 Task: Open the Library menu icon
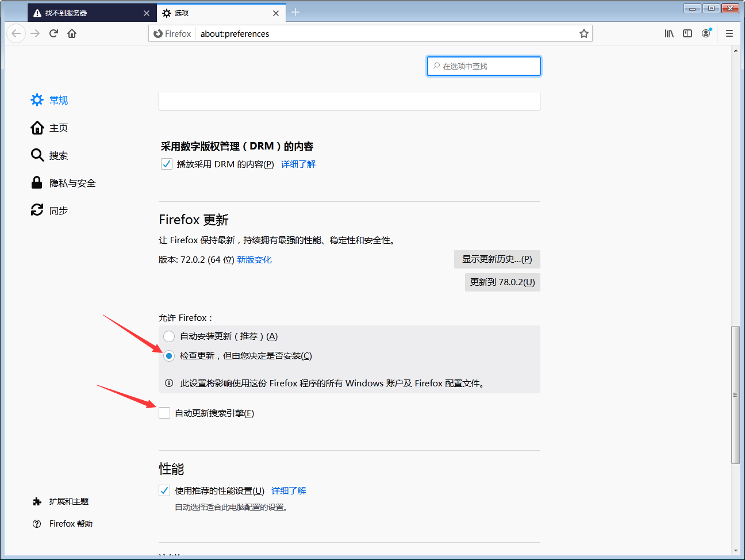669,33
